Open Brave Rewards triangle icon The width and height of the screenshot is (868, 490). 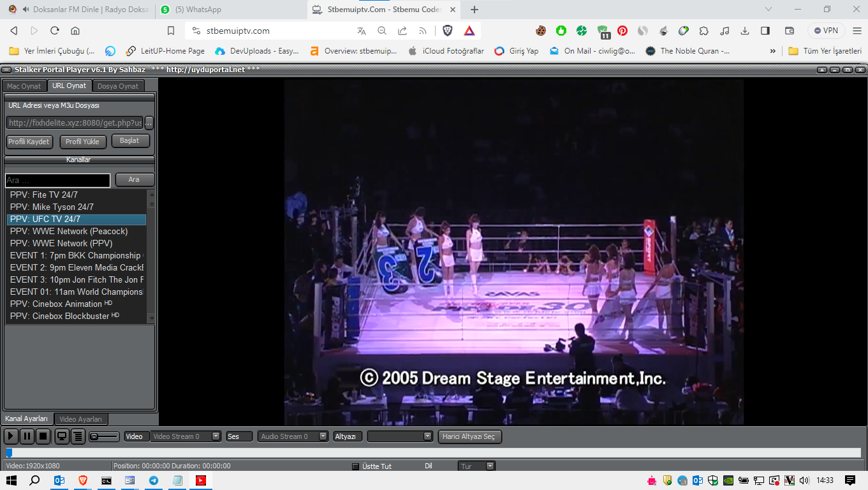click(x=469, y=31)
